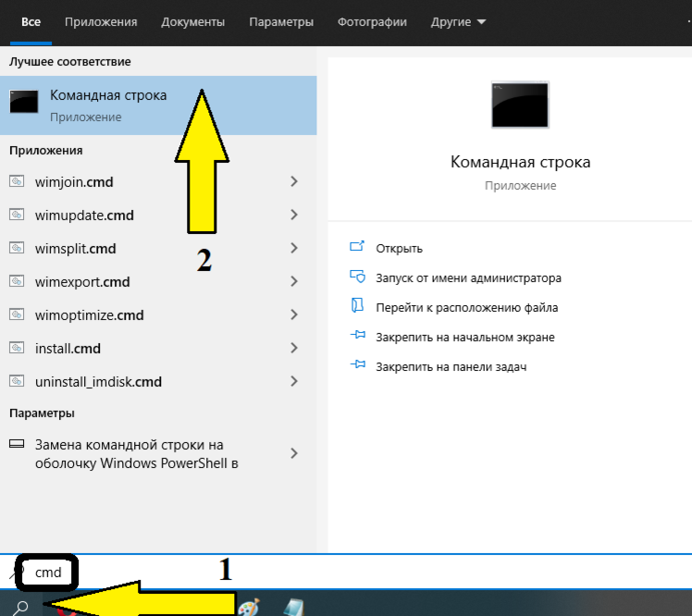This screenshot has height=616, width=692.
Task: Expand the Другие dropdown
Action: (x=458, y=22)
